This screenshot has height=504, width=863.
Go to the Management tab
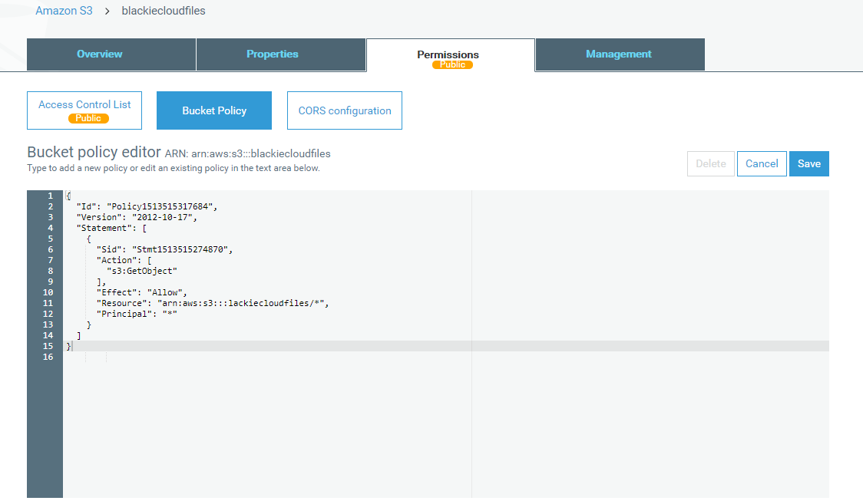click(619, 54)
